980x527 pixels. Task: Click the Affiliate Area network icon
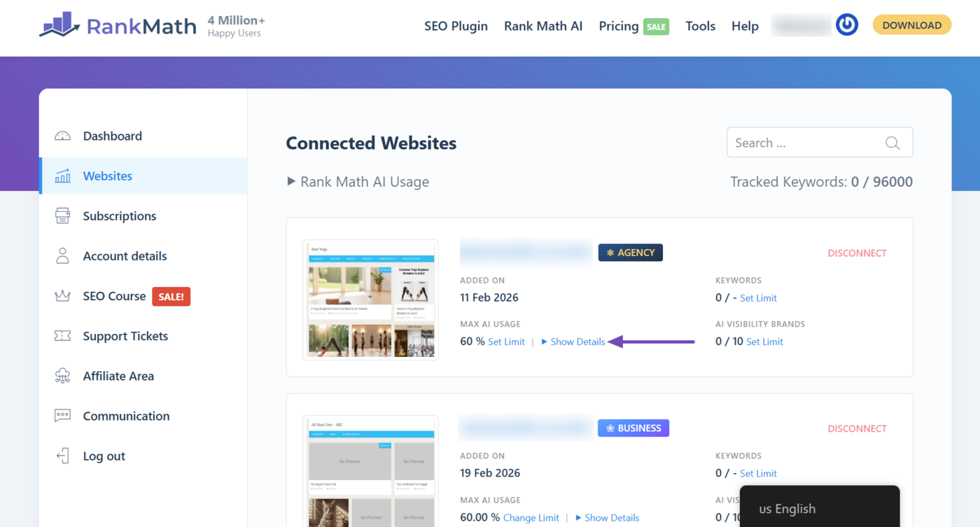pyautogui.click(x=62, y=376)
